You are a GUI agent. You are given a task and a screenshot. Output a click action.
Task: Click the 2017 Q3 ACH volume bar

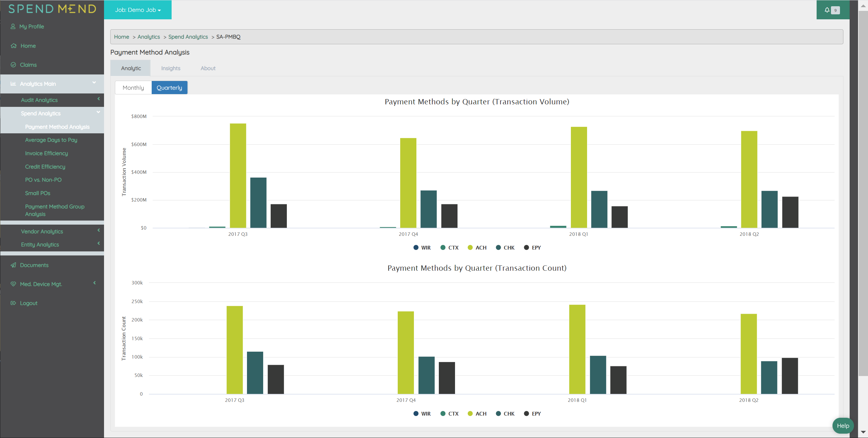click(238, 175)
